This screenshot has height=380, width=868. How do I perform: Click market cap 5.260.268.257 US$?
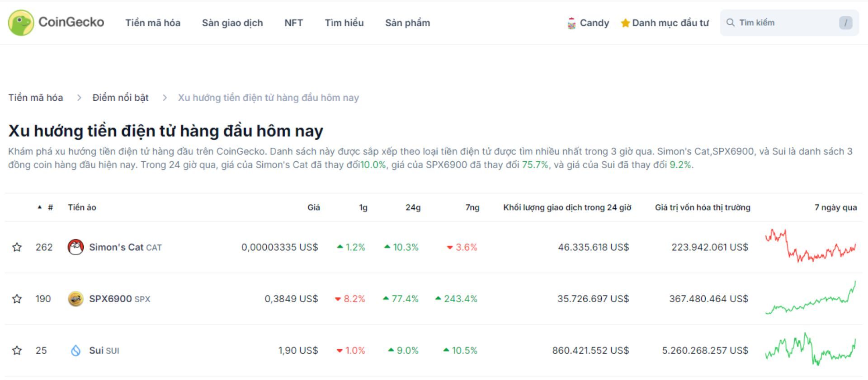pyautogui.click(x=705, y=350)
